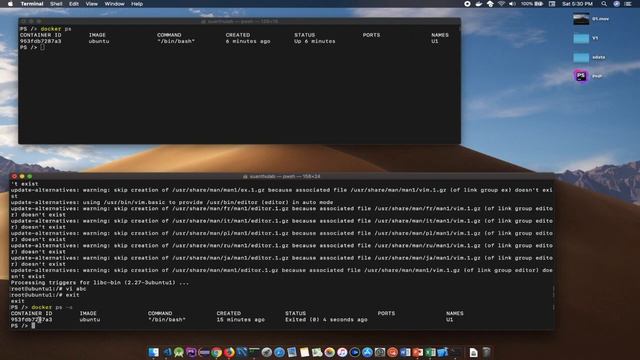Open the Shell menu

click(x=56, y=4)
